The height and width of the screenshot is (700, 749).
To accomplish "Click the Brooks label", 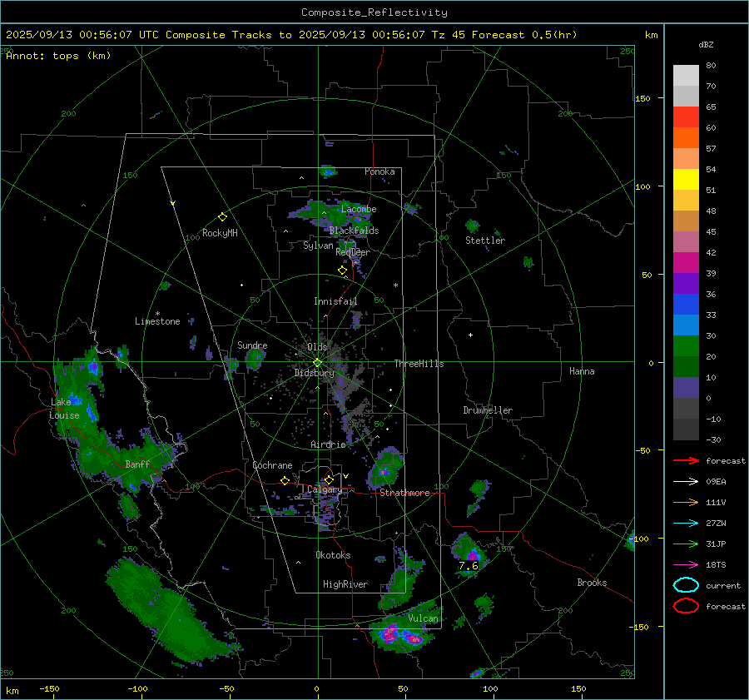I will tap(592, 583).
